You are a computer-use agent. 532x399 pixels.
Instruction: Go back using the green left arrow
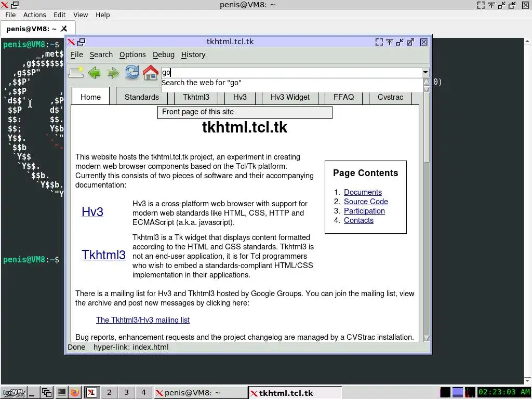click(x=95, y=72)
